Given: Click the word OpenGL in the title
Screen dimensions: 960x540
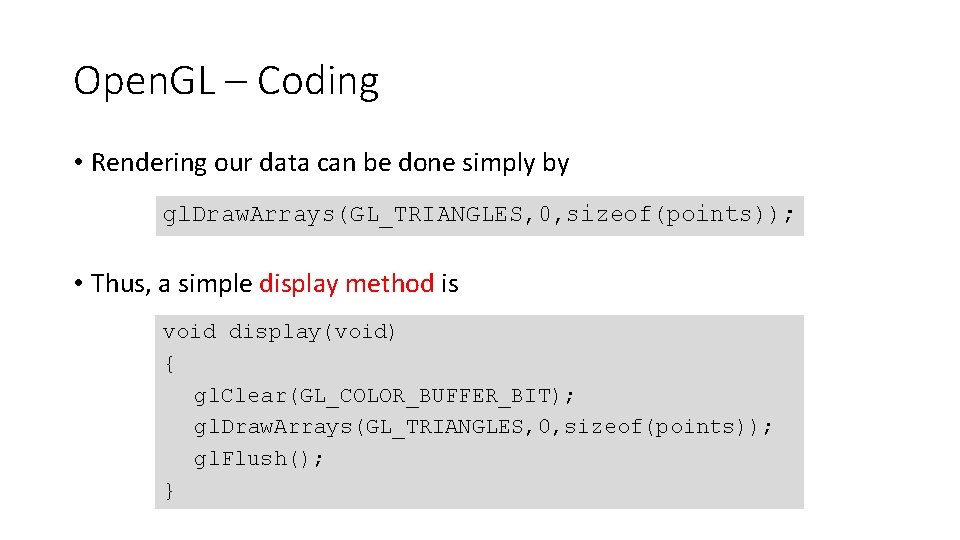Looking at the screenshot, I should pos(144,81).
